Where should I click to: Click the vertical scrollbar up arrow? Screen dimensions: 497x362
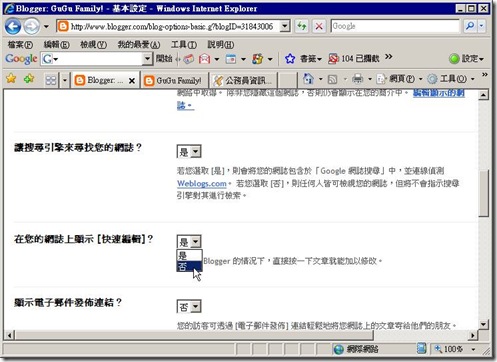pos(483,95)
